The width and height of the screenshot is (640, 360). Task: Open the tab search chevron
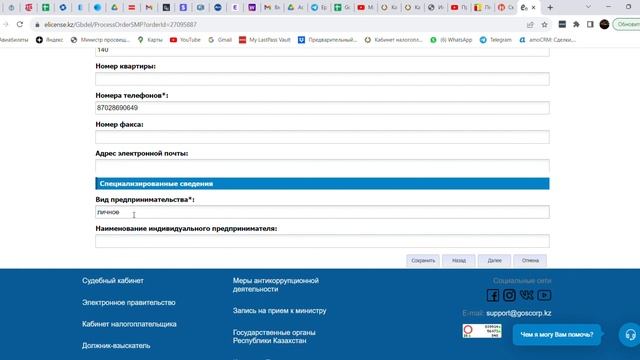[x=588, y=7]
